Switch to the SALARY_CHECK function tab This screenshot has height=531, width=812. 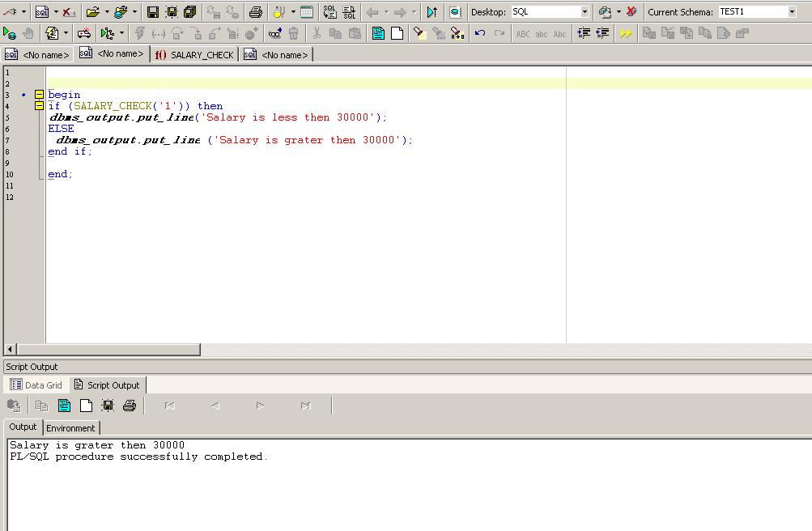click(x=194, y=54)
